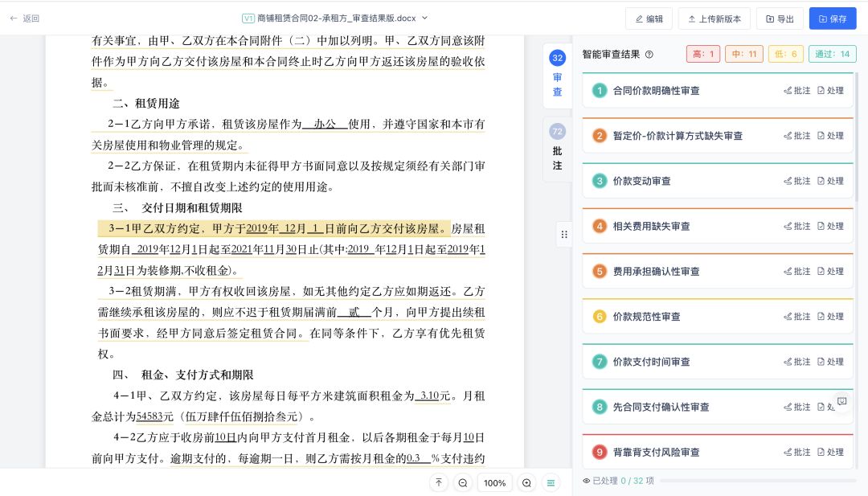
Task: Toggle the 中: 11 risk filter
Action: click(744, 54)
